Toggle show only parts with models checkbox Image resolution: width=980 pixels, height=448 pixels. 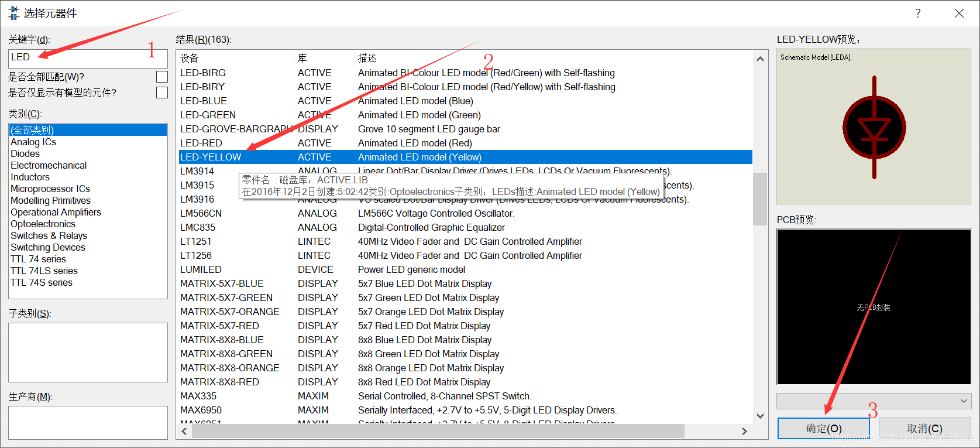coord(162,93)
